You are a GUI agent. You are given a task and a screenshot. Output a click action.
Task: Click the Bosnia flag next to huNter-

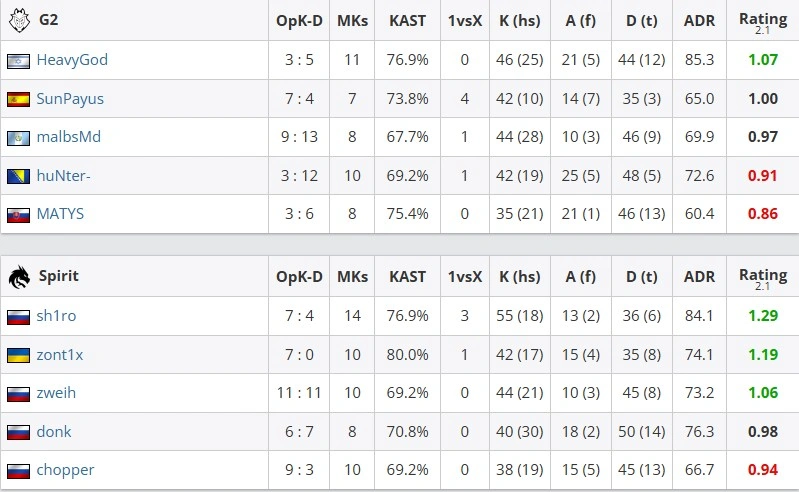click(18, 176)
